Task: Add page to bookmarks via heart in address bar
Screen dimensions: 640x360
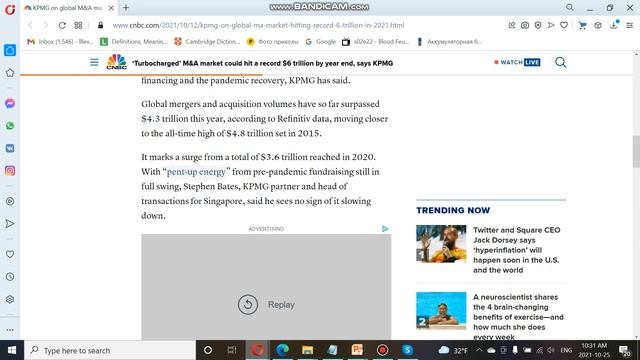Action: click(564, 25)
